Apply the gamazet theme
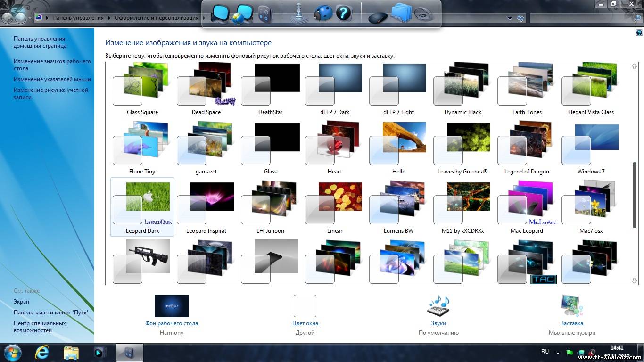644x362 pixels. 206,148
